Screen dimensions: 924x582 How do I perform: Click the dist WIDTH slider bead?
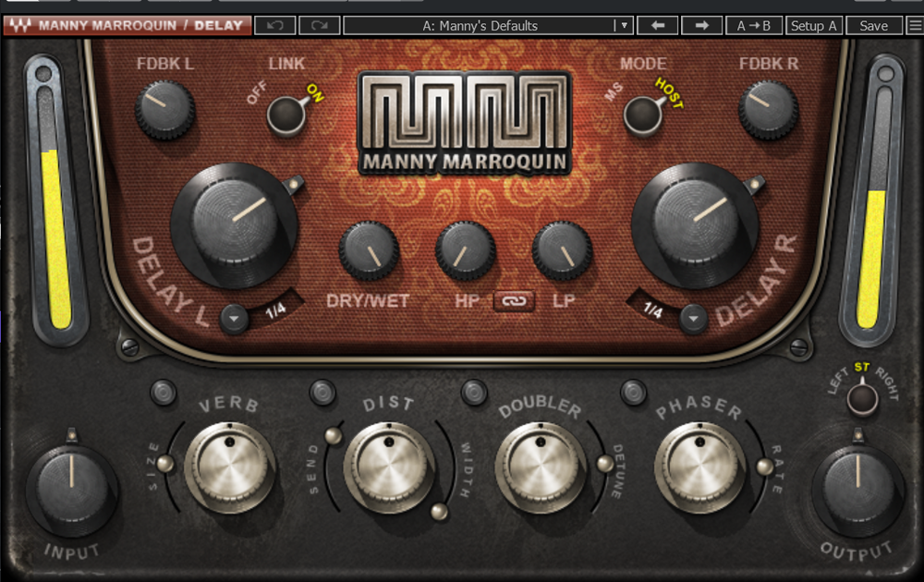click(439, 511)
